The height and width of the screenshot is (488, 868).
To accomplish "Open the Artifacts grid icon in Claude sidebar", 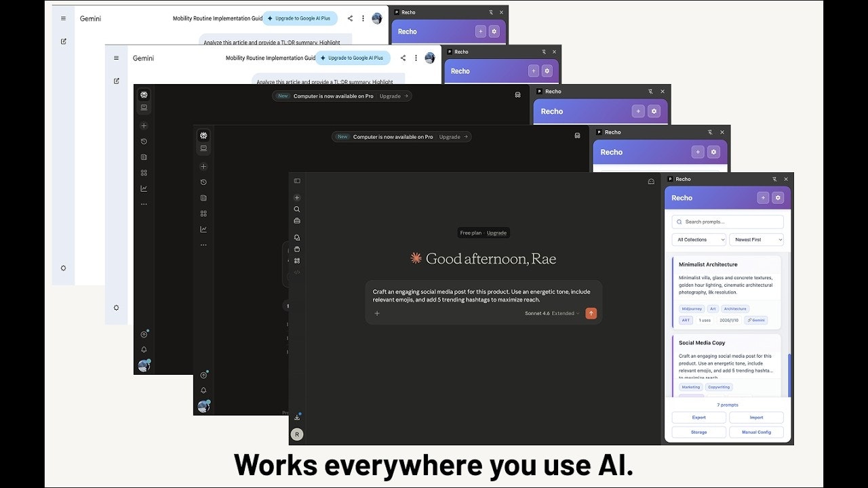I will [297, 260].
